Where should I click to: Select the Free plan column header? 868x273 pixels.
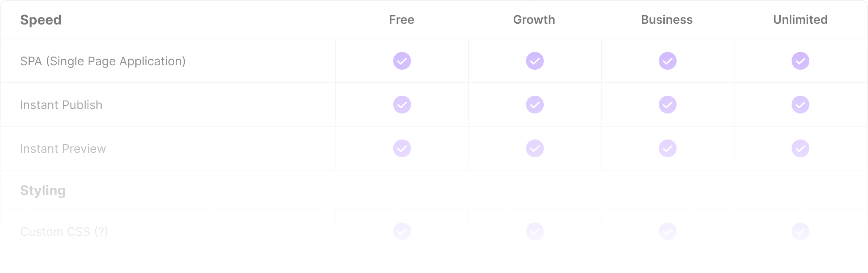tap(402, 20)
